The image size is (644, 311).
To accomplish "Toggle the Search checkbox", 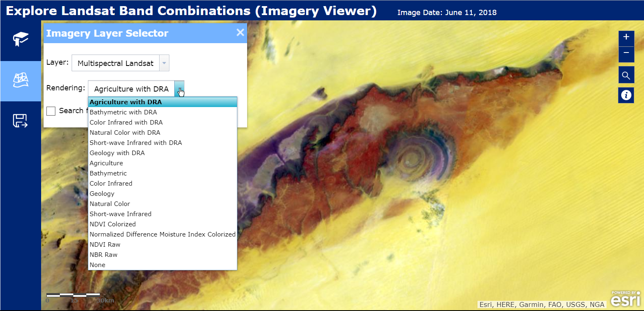I will click(x=51, y=111).
